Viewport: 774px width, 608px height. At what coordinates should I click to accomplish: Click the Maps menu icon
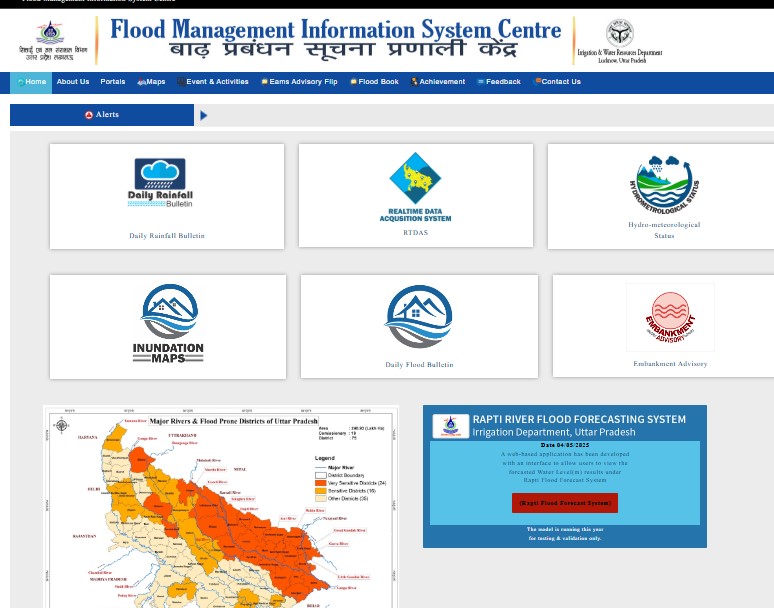(141, 82)
